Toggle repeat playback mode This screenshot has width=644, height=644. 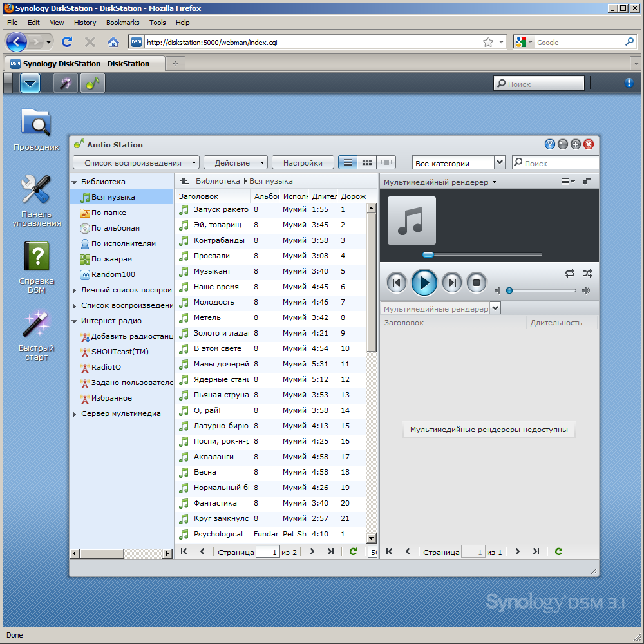click(x=570, y=274)
